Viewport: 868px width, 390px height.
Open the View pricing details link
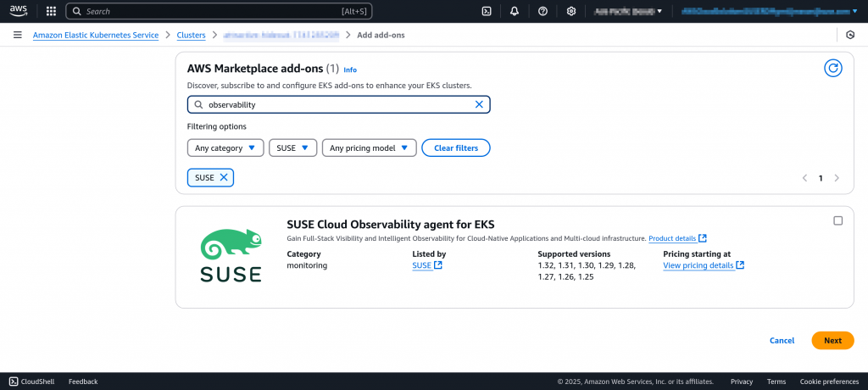pyautogui.click(x=698, y=265)
